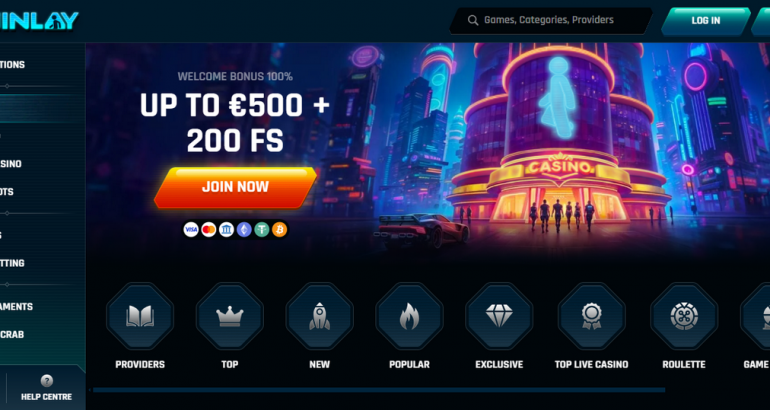Click the Tether payment icon
The width and height of the screenshot is (770, 410).
[262, 229]
